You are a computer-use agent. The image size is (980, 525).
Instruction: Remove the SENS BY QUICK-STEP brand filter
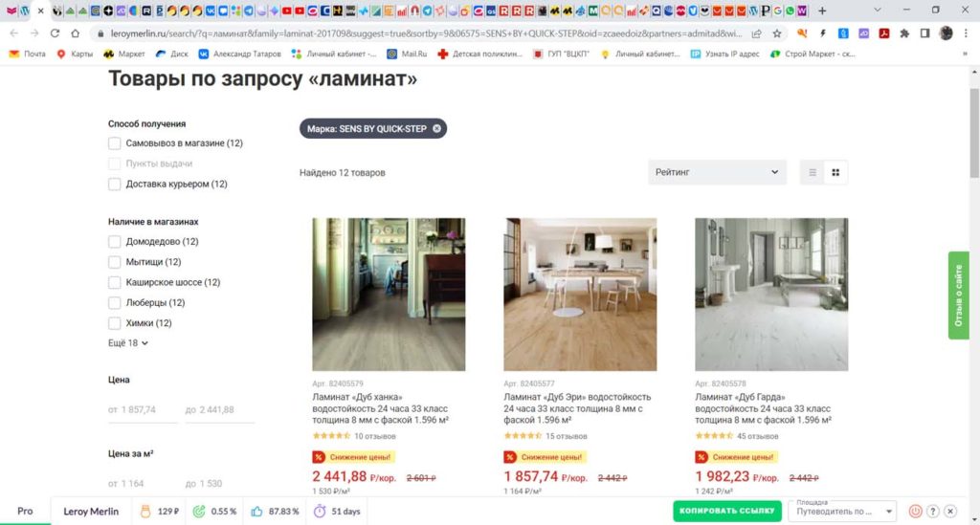coord(436,128)
